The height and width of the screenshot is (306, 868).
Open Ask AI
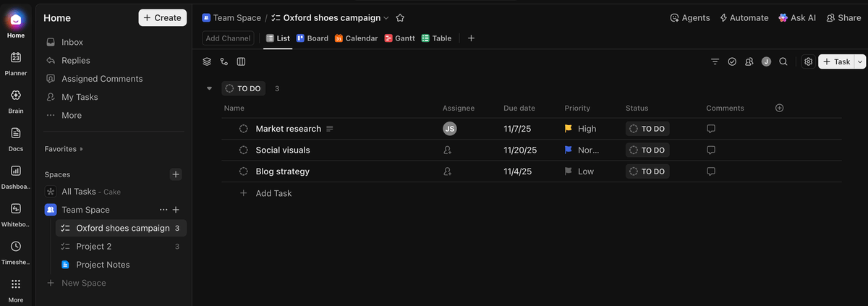(x=797, y=18)
